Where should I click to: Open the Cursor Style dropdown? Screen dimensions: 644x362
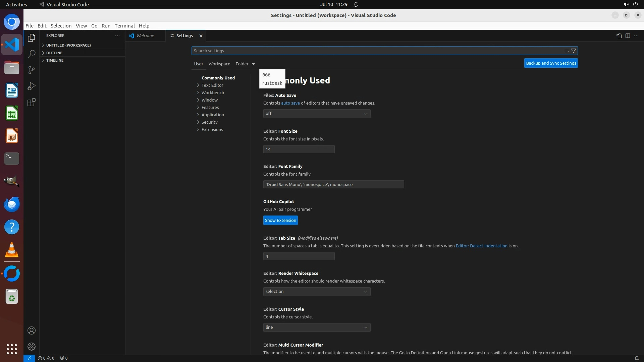point(317,327)
